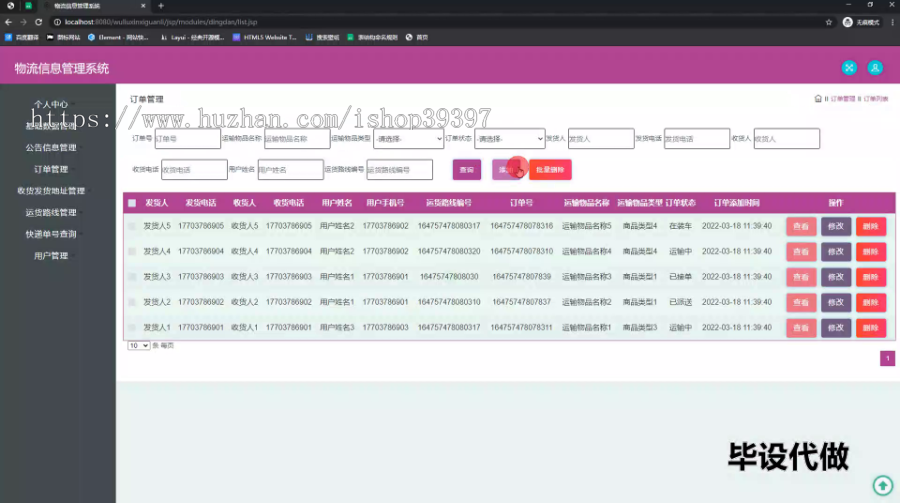This screenshot has height=503, width=900.
Task: Focus the 运输物品名称 input field
Action: pos(297,138)
